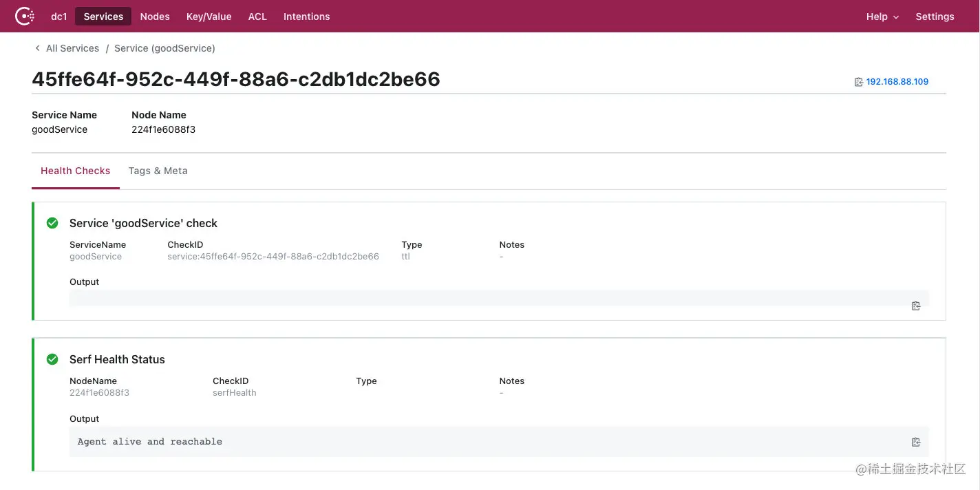The height and width of the screenshot is (490, 980).
Task: Copy the goodService check output icon
Action: pos(916,306)
